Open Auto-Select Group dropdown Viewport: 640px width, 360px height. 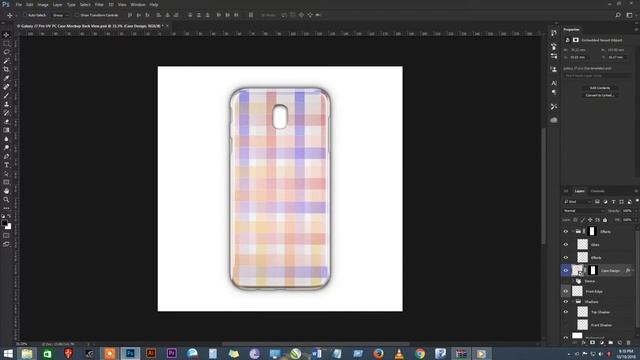point(60,15)
